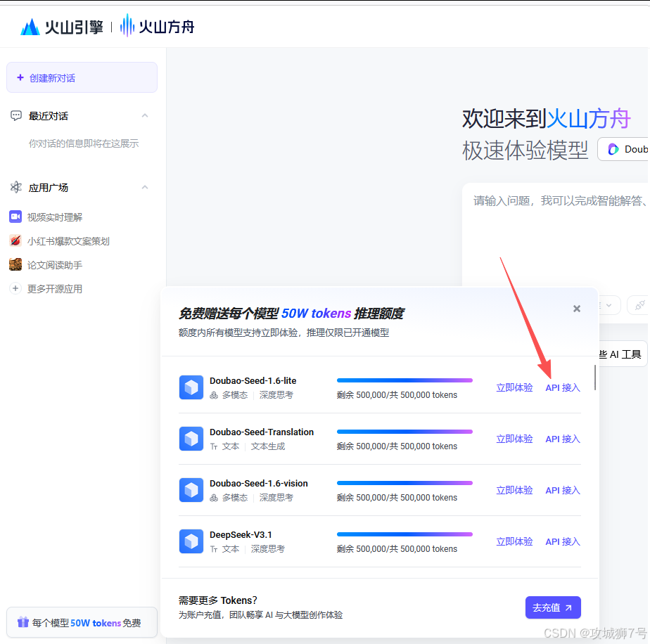The width and height of the screenshot is (650, 644).
Task: Click 你对话的信息即将在这展示 placeholder text
Action: coord(83,143)
